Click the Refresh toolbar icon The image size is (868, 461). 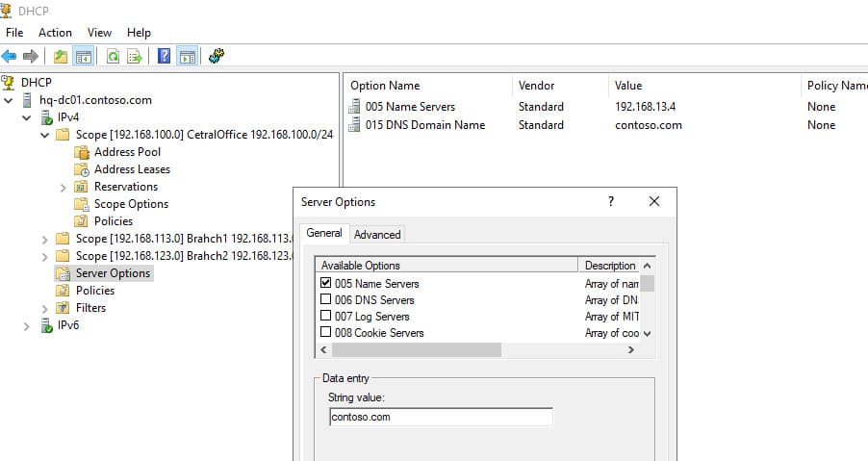click(x=113, y=57)
